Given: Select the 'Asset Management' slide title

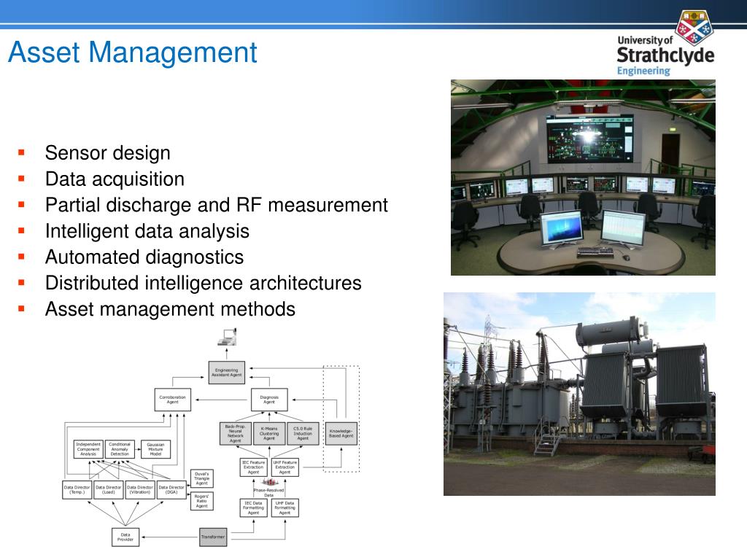Looking at the screenshot, I should pyautogui.click(x=133, y=52).
